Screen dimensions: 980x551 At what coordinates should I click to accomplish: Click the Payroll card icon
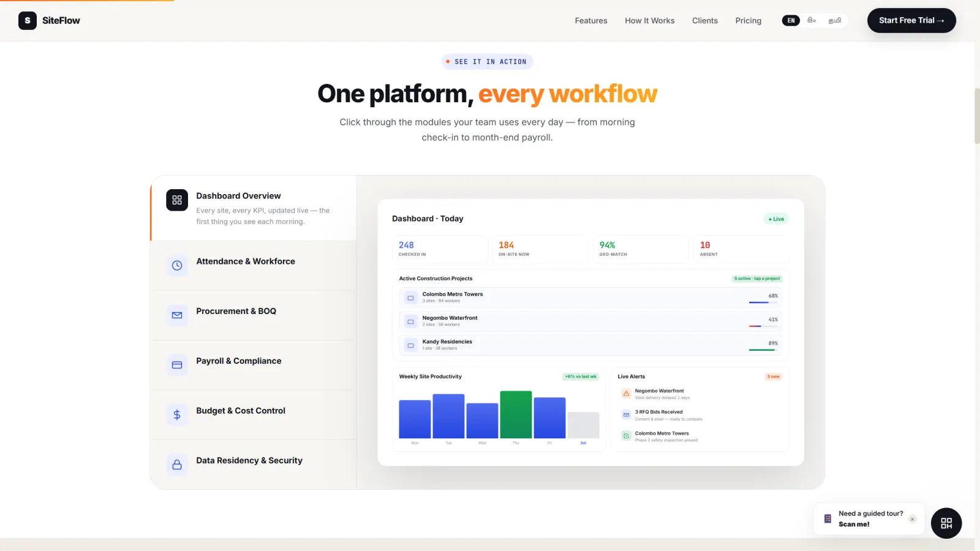pyautogui.click(x=177, y=365)
